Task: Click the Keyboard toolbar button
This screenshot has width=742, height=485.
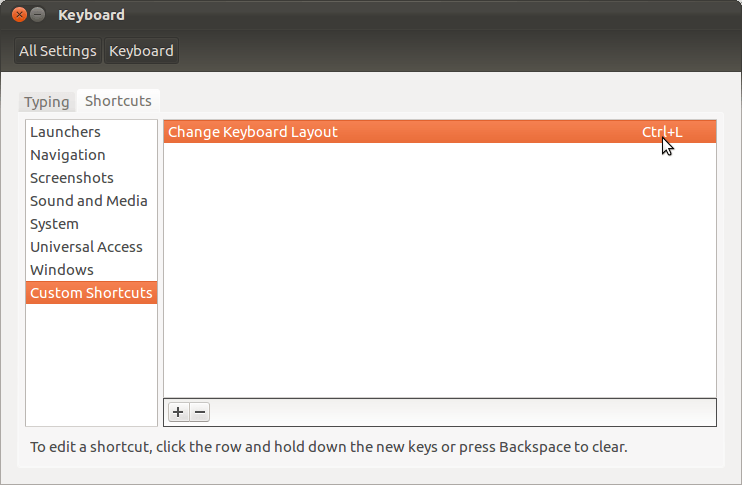Action: click(x=141, y=51)
